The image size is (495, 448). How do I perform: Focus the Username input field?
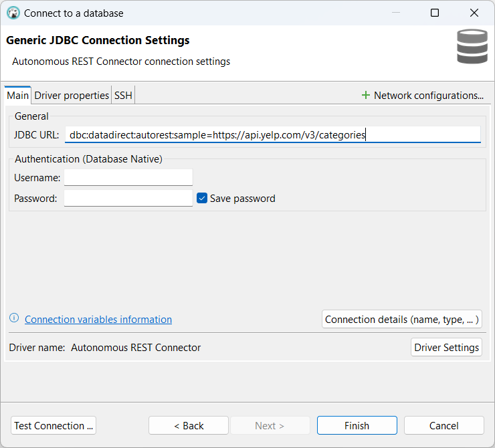128,178
